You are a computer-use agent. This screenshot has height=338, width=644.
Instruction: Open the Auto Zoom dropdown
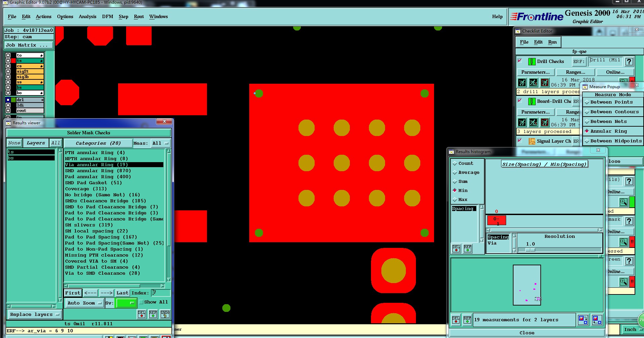[x=84, y=303]
